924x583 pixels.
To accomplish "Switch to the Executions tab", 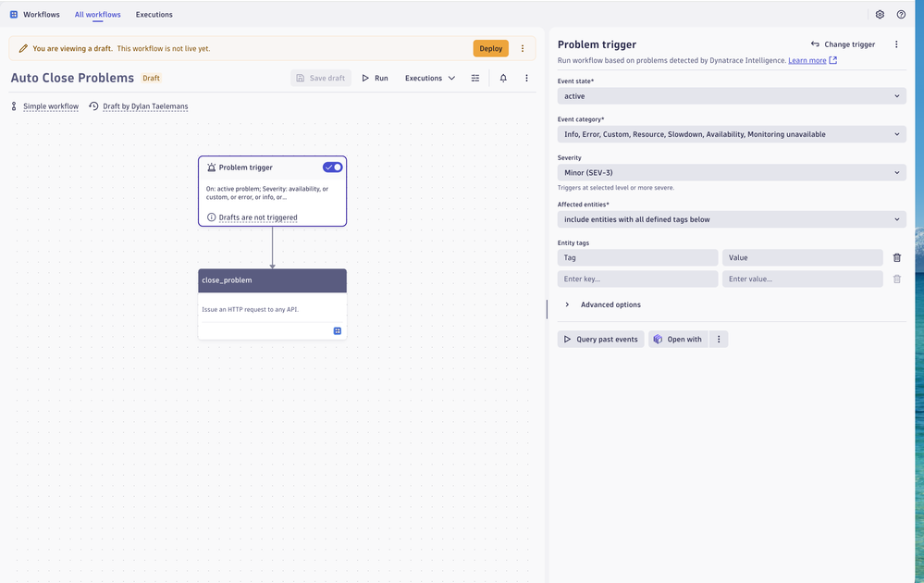I will pyautogui.click(x=154, y=15).
